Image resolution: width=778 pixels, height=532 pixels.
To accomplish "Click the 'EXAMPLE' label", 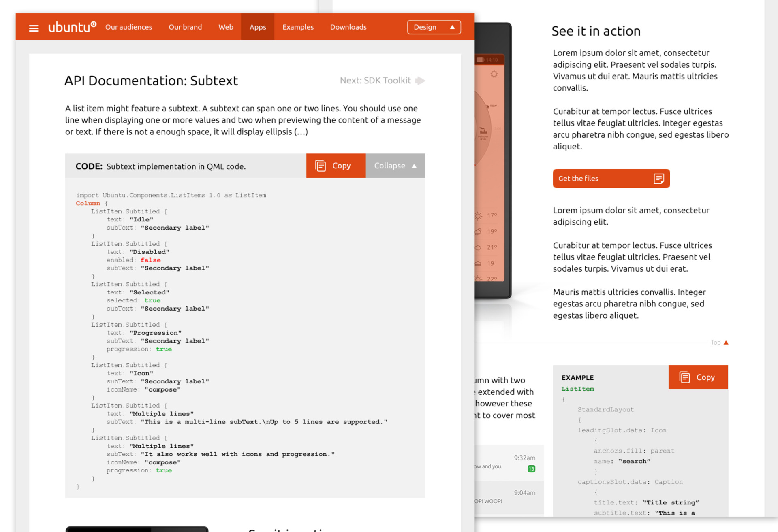I will 578,377.
